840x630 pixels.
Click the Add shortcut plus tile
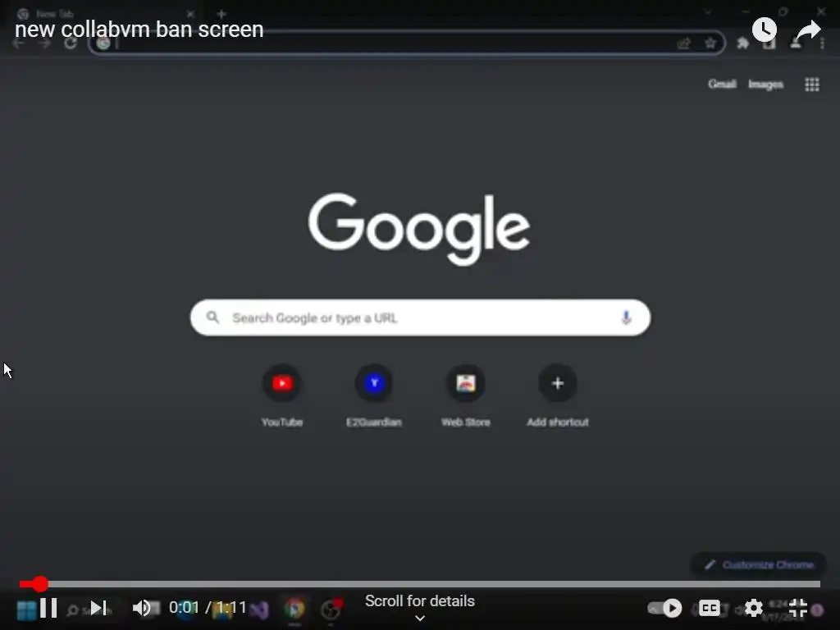[x=558, y=396]
